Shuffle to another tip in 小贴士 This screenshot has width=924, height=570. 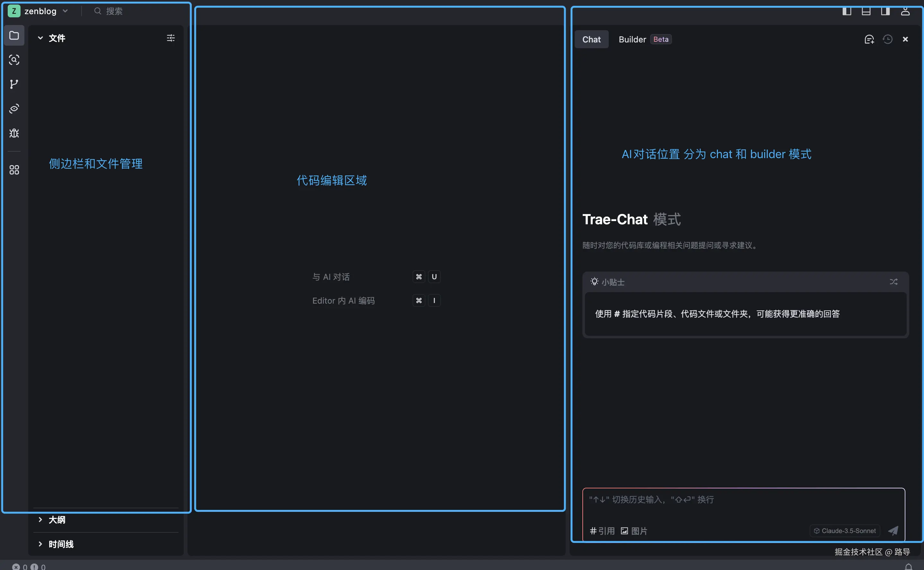click(893, 281)
